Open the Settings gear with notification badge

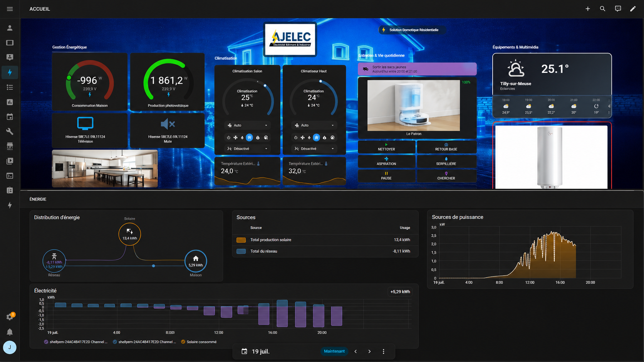(x=10, y=317)
